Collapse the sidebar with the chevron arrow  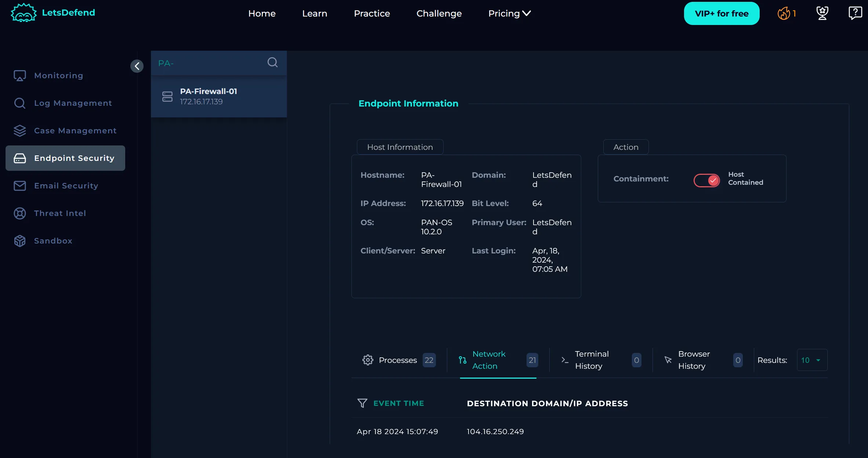(137, 66)
